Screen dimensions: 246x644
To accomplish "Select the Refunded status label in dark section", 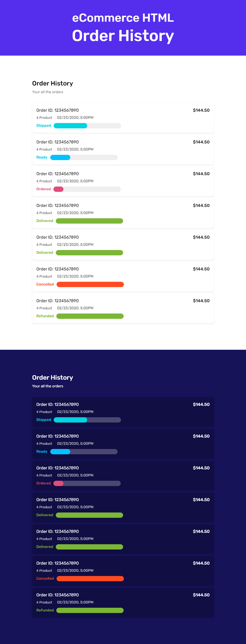I will tap(45, 610).
